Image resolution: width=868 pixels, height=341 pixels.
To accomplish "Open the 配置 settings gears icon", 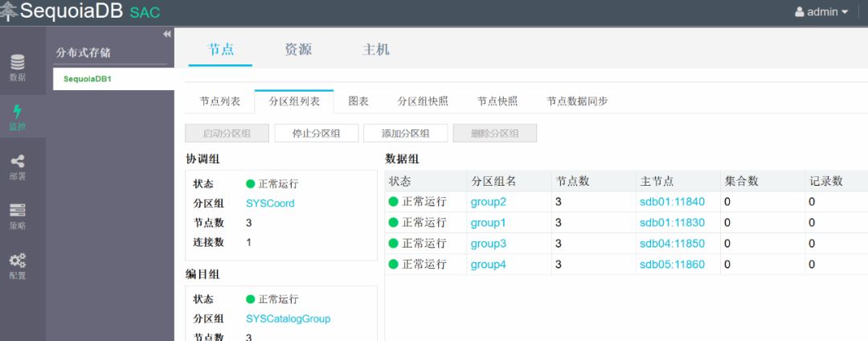I will [17, 261].
